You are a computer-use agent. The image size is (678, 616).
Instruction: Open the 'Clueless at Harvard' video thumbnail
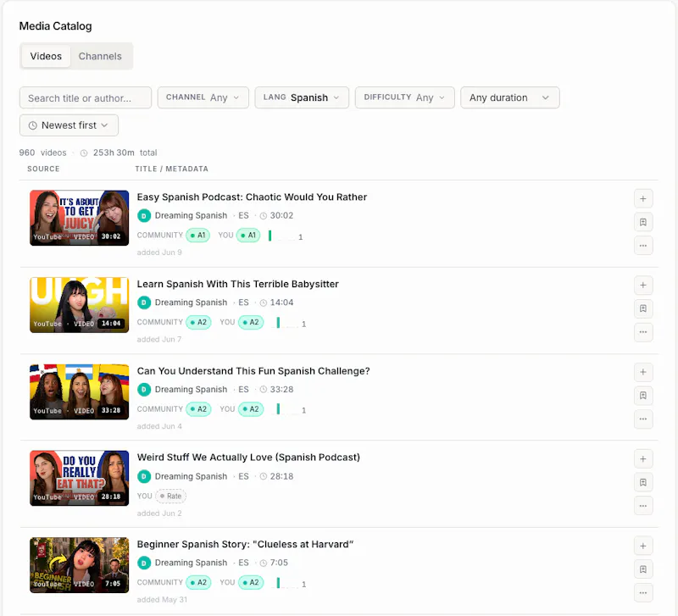click(79, 565)
